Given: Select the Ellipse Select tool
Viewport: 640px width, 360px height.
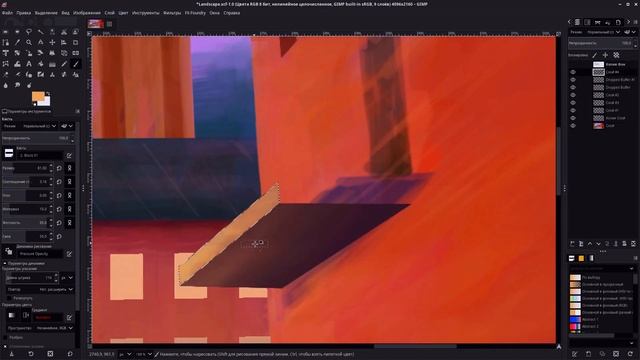Looking at the screenshot, I should [x=17, y=31].
